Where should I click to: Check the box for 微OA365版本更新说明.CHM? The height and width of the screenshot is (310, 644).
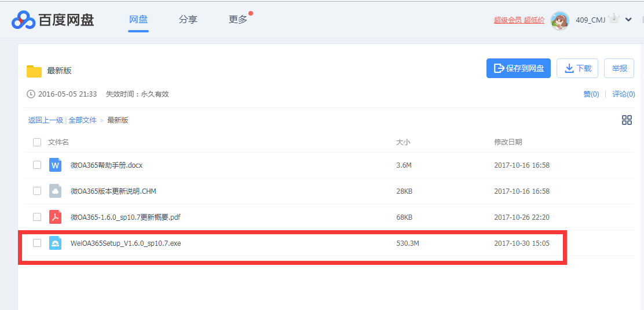click(x=37, y=191)
